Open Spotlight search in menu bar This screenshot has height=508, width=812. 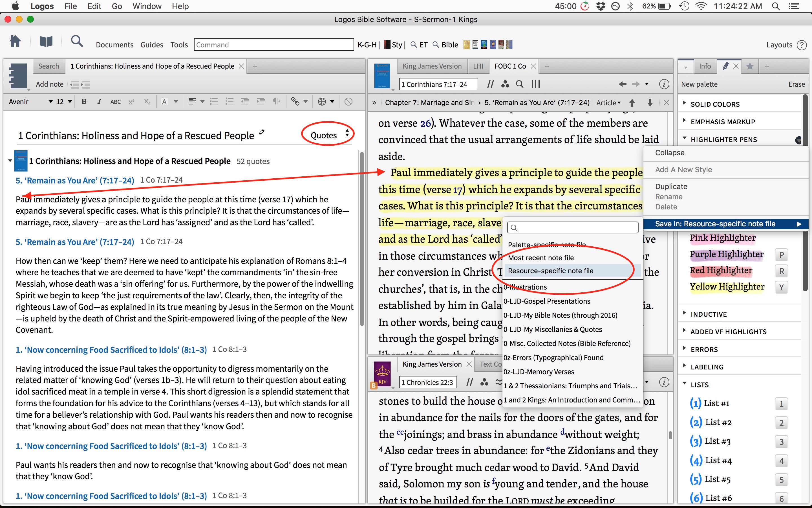click(x=776, y=6)
